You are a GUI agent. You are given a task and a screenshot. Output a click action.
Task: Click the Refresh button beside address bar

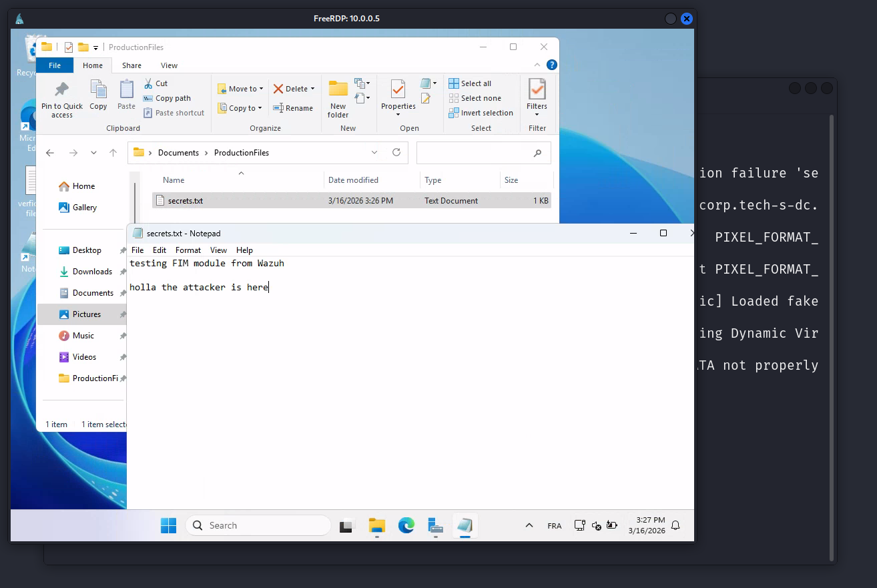point(396,152)
